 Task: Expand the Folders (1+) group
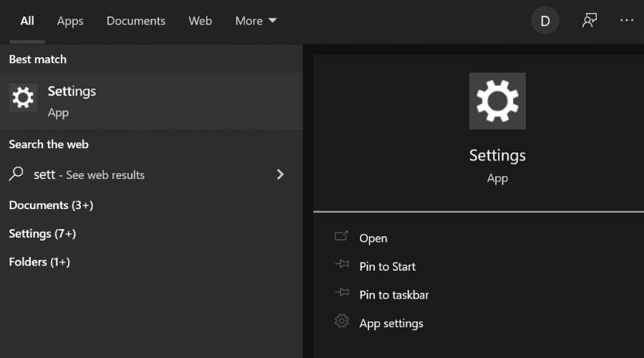click(x=39, y=262)
